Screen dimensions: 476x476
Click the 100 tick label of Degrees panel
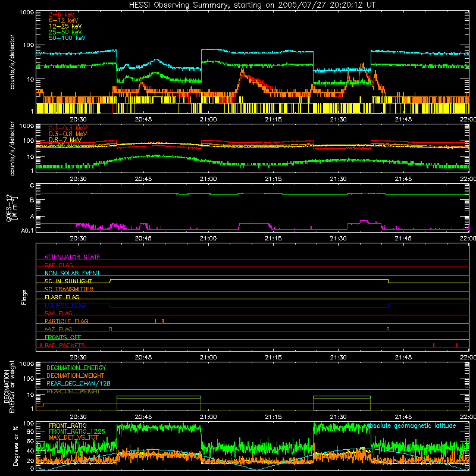[x=29, y=423]
